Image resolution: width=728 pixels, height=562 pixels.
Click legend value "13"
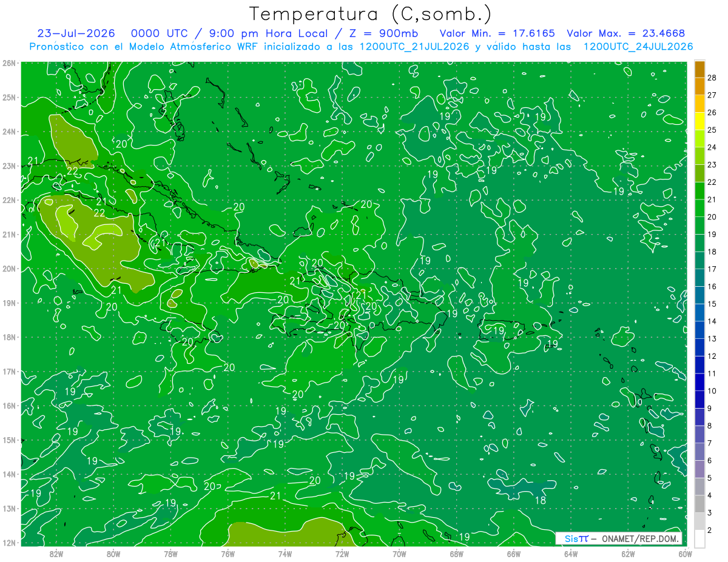(x=712, y=338)
